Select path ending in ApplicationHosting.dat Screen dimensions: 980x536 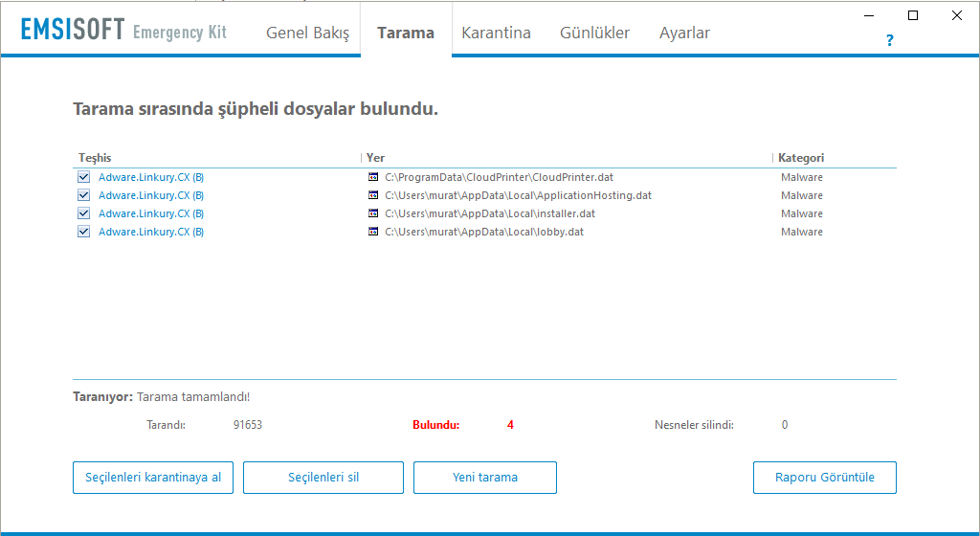(x=518, y=195)
